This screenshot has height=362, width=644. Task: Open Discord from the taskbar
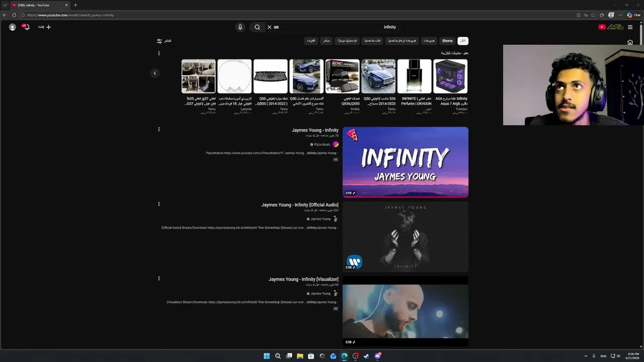point(377,356)
